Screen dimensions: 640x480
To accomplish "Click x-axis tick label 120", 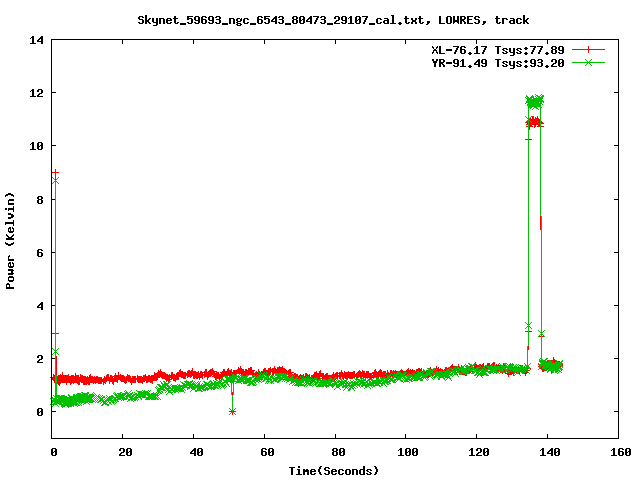I will (x=479, y=452).
